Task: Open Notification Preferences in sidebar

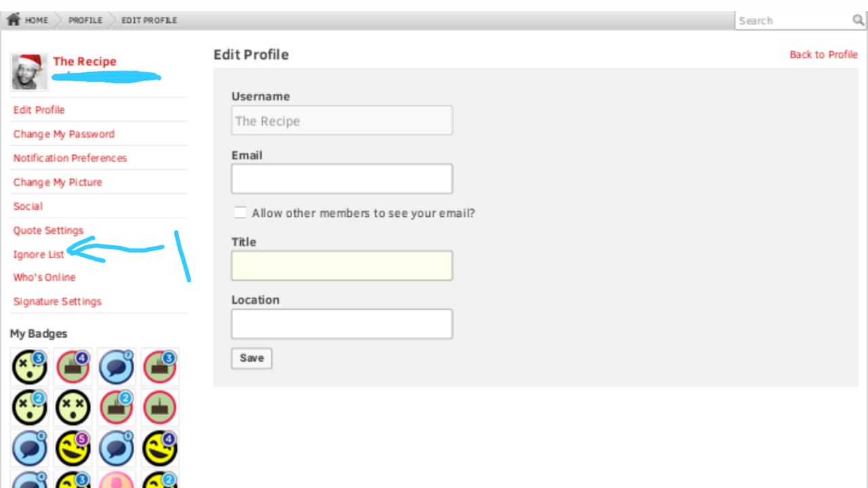Action: coord(70,158)
